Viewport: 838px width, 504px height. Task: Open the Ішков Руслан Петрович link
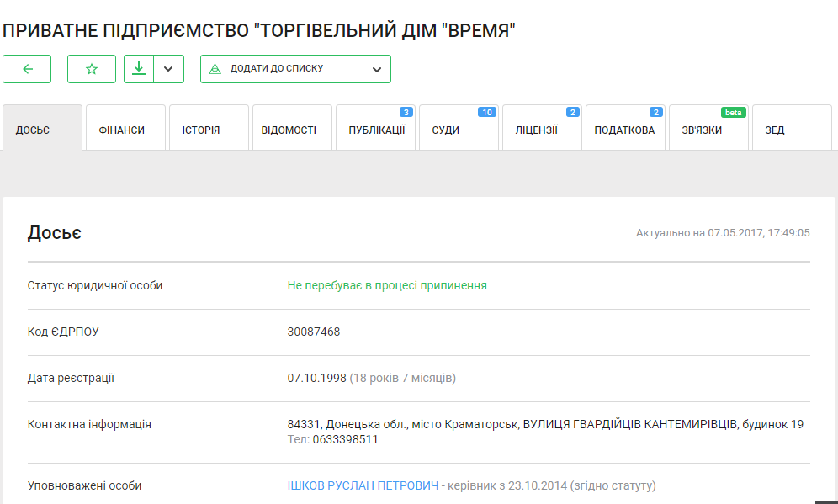tap(363, 485)
